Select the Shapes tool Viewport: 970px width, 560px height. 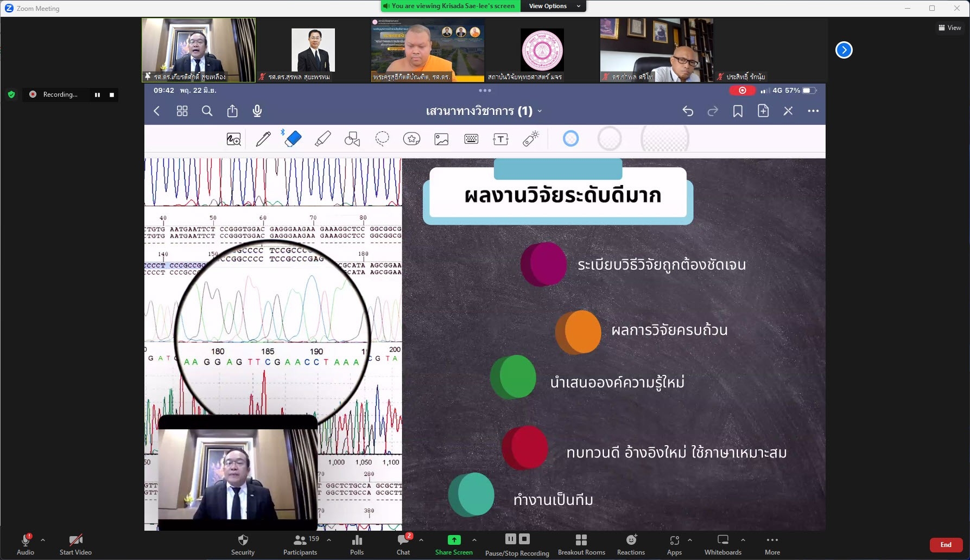click(352, 139)
